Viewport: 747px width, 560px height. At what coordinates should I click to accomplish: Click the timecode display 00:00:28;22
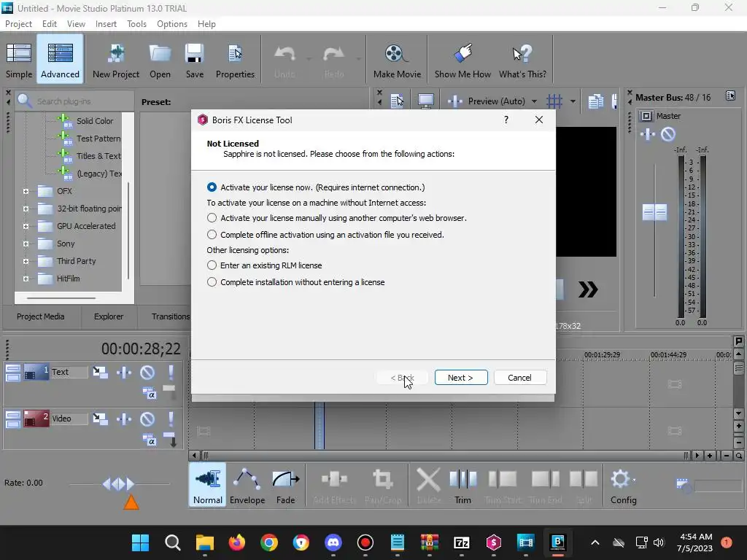click(141, 349)
